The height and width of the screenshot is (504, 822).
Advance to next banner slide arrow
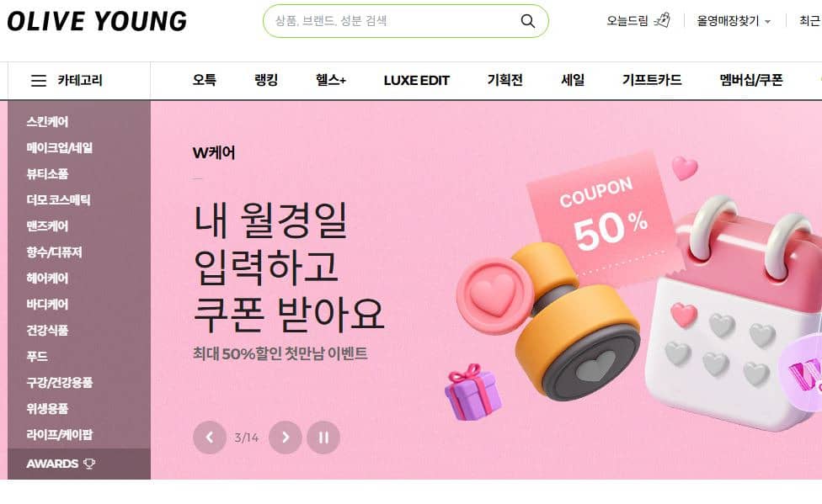pyautogui.click(x=286, y=437)
